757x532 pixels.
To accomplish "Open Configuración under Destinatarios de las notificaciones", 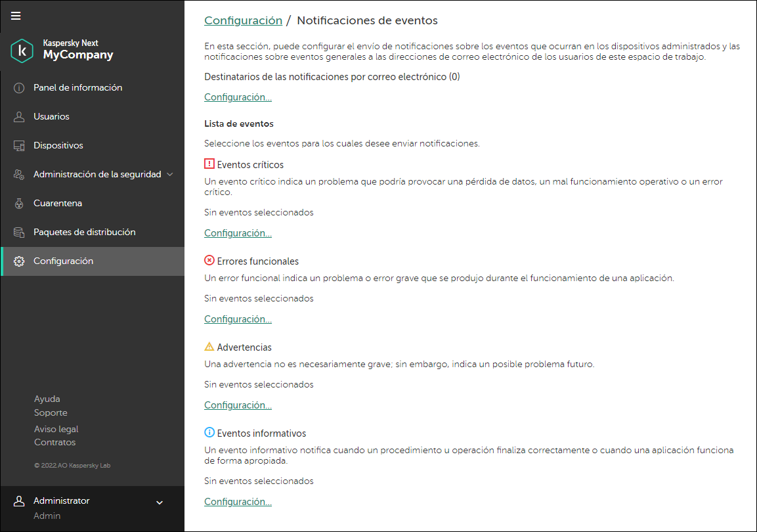I will coord(238,97).
